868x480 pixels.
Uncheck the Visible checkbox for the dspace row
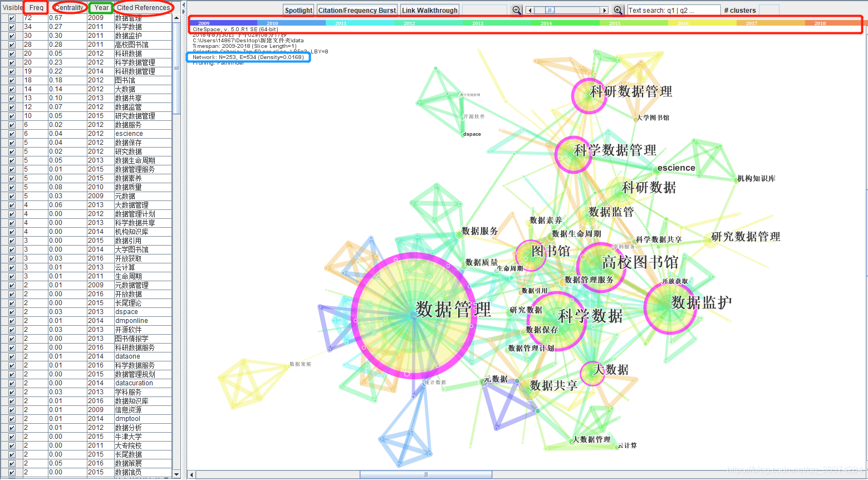tap(12, 312)
